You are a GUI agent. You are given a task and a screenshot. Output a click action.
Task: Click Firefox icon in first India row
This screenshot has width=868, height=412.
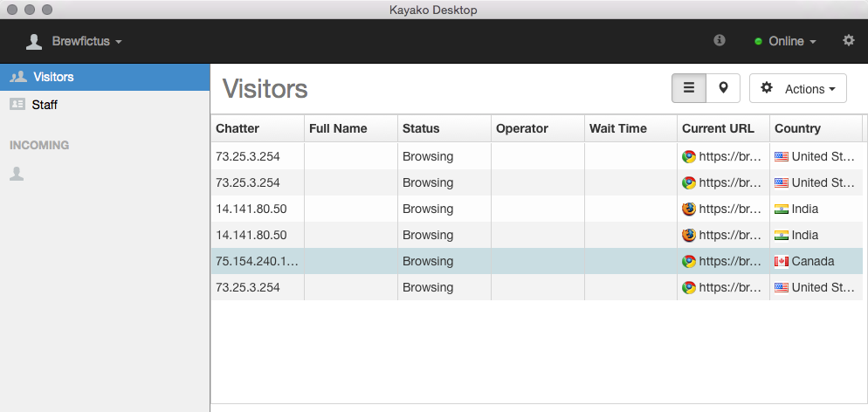(689, 209)
